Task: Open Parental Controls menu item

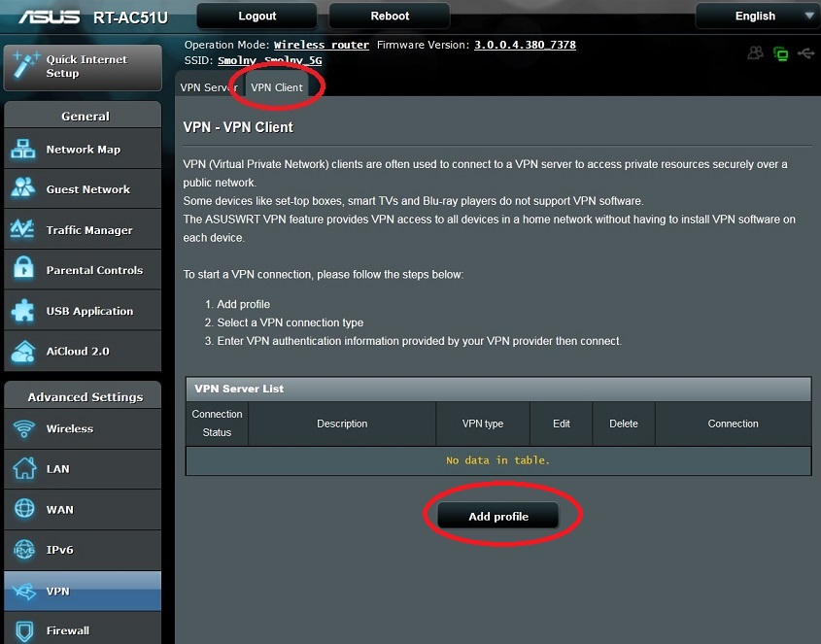Action: [83, 270]
